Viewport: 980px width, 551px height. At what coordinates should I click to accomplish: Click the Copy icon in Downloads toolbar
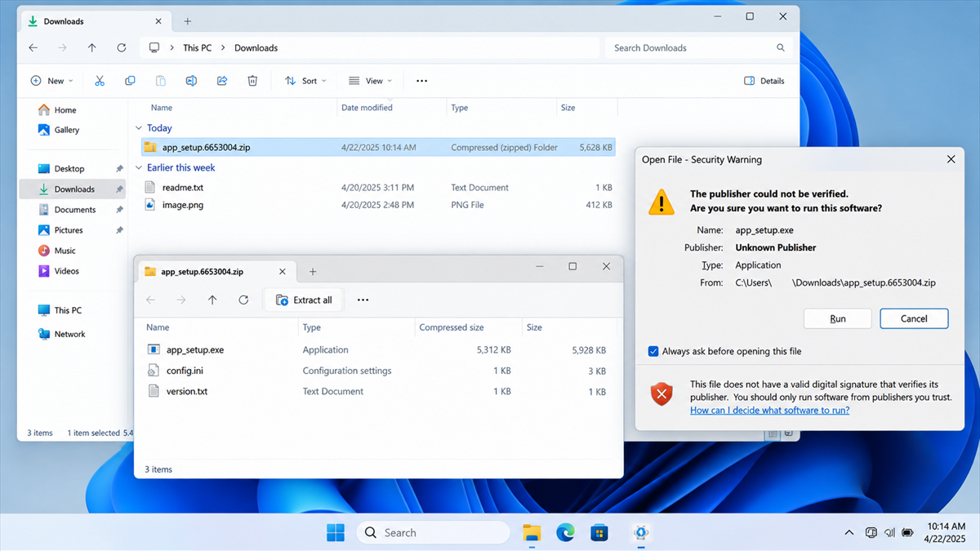[130, 81]
